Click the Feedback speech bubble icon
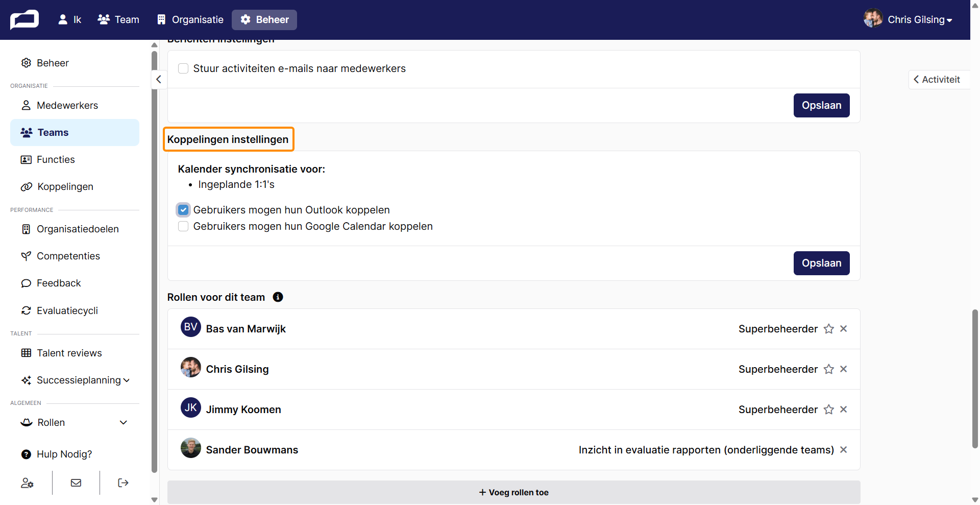Viewport: 980px width, 505px height. tap(26, 283)
